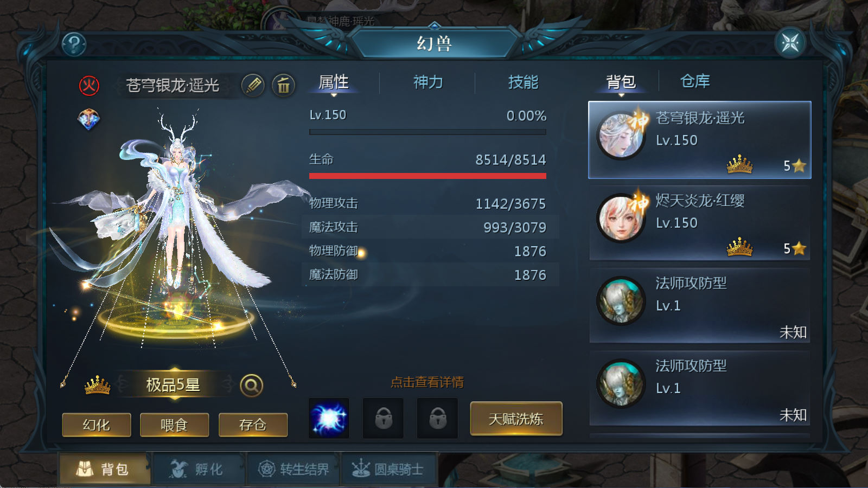Switch to the 技能 tab
The height and width of the screenshot is (488, 868).
523,82
